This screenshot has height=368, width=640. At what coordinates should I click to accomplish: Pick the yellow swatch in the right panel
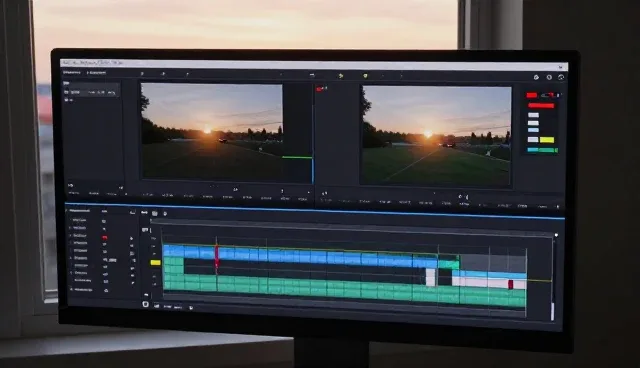(x=547, y=140)
